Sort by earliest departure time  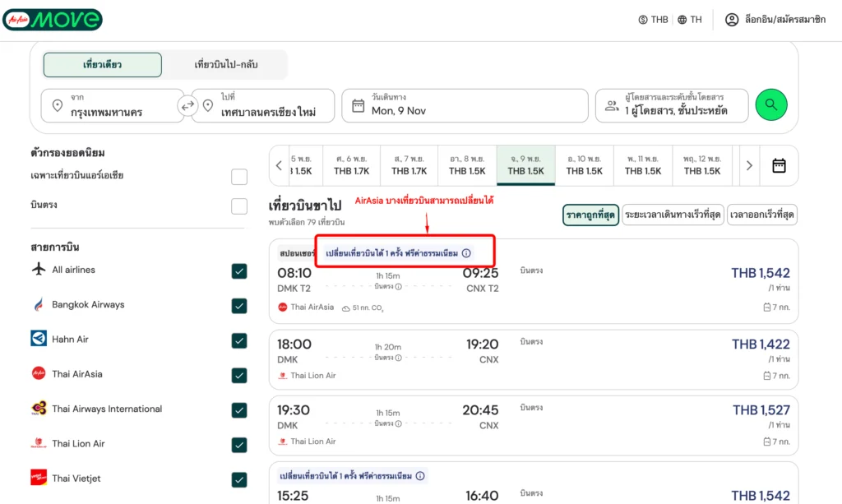pyautogui.click(x=761, y=215)
